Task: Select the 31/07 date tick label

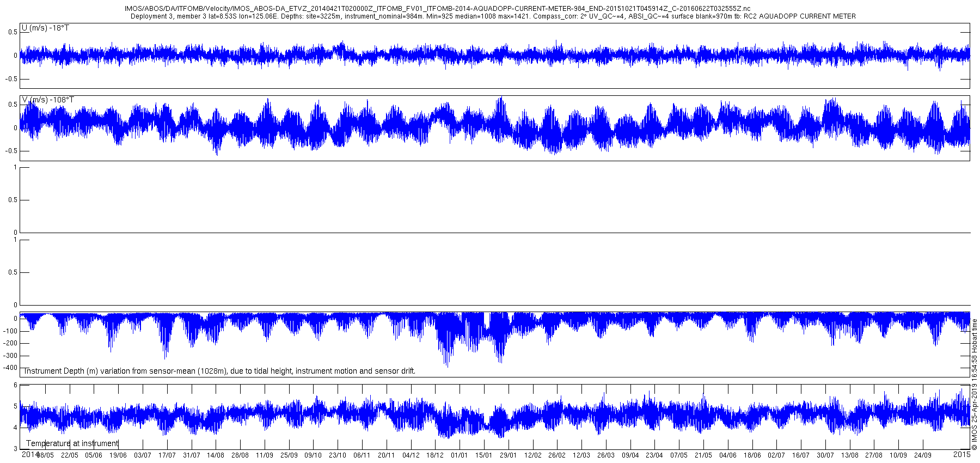Action: pos(192,455)
